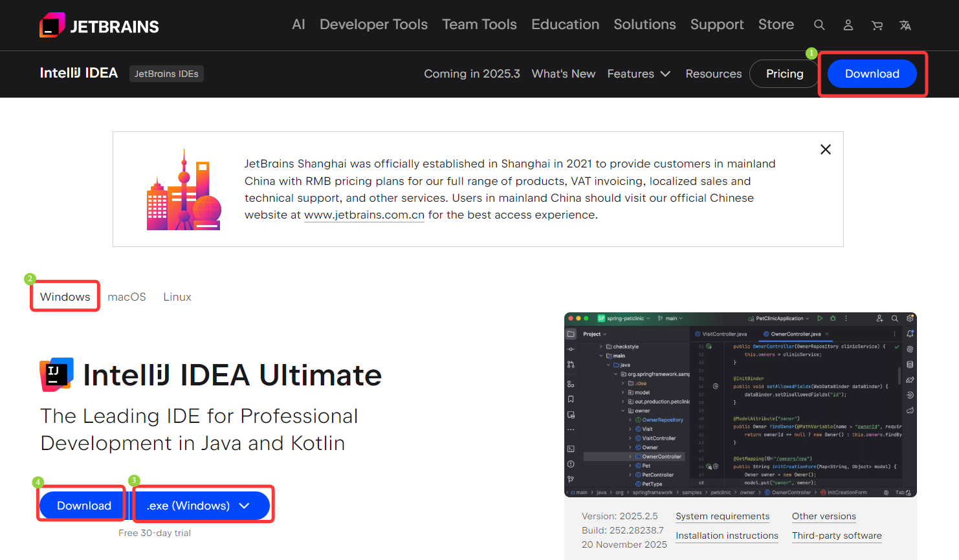Open the What's New page
The image size is (959, 560).
click(564, 74)
